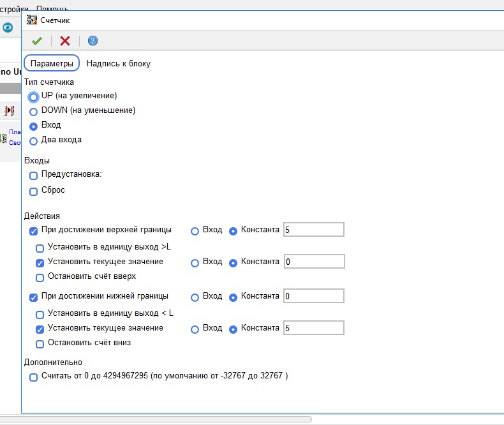The width and height of the screenshot is (504, 425).
Task: Open the Параметры tab
Action: pos(52,64)
